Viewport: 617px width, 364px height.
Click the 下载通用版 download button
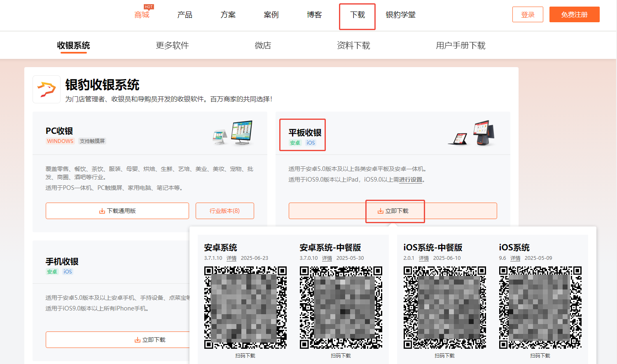click(x=117, y=211)
